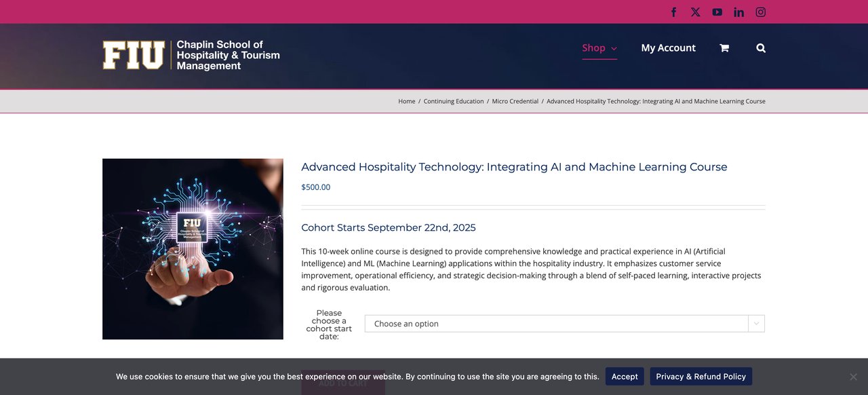Click the FIU Chaplin School logo

pyautogui.click(x=191, y=55)
